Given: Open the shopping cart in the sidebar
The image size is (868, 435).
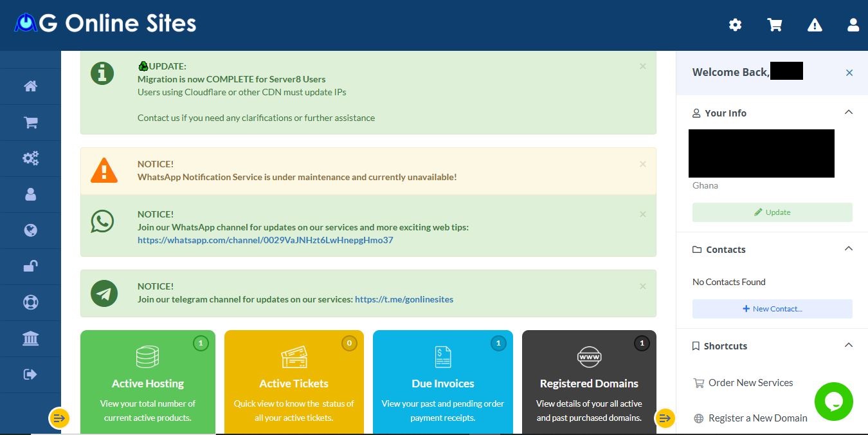Looking at the screenshot, I should click(x=30, y=122).
